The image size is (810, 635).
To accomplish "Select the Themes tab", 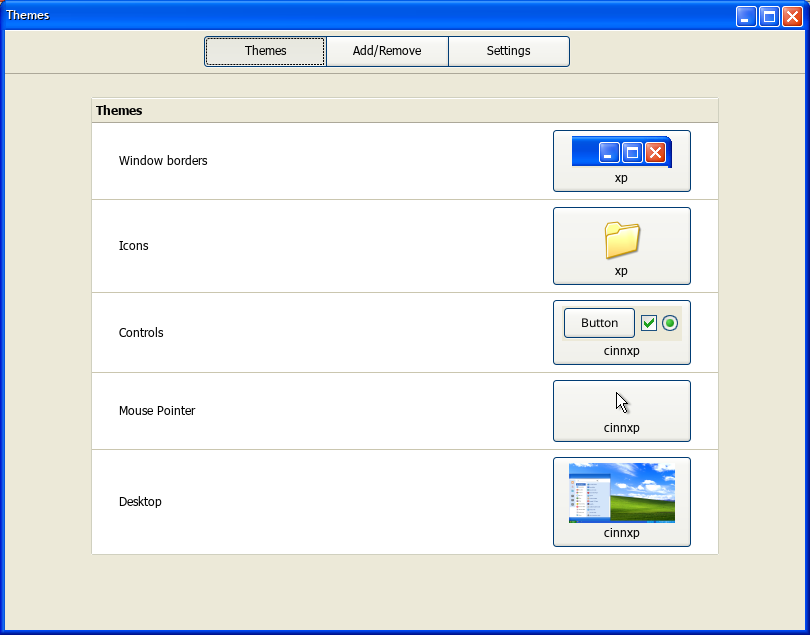I will (x=266, y=51).
